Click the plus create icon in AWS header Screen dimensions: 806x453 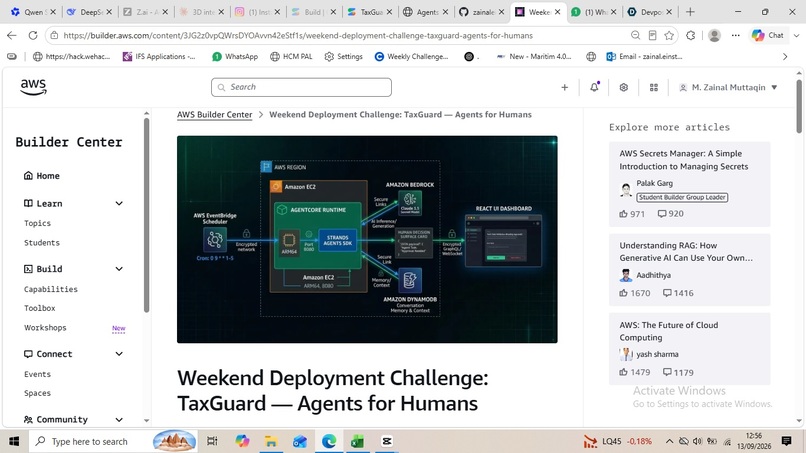(x=564, y=87)
